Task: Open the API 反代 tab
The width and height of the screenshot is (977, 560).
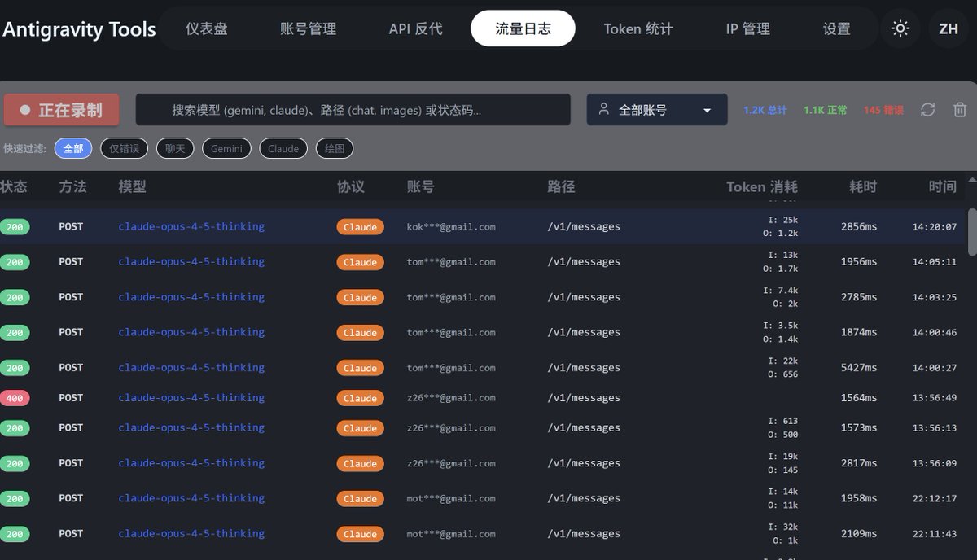Action: pos(415,28)
